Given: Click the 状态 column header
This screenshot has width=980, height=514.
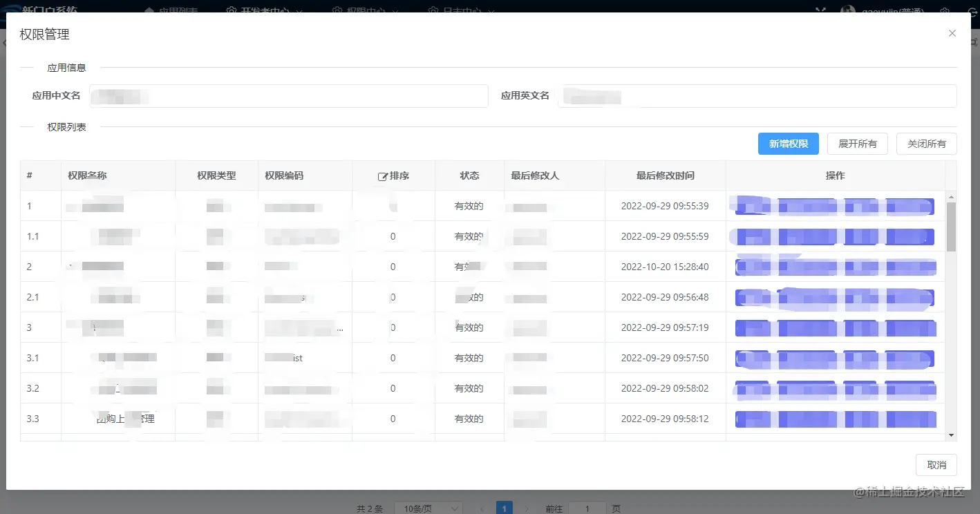Looking at the screenshot, I should click(x=469, y=175).
